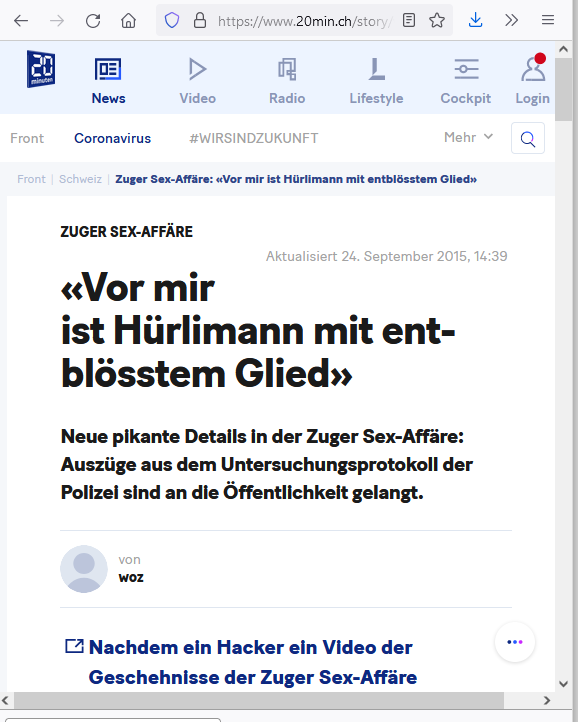578x722 pixels.
Task: Click the article lead paragraph
Action: pyautogui.click(x=267, y=464)
